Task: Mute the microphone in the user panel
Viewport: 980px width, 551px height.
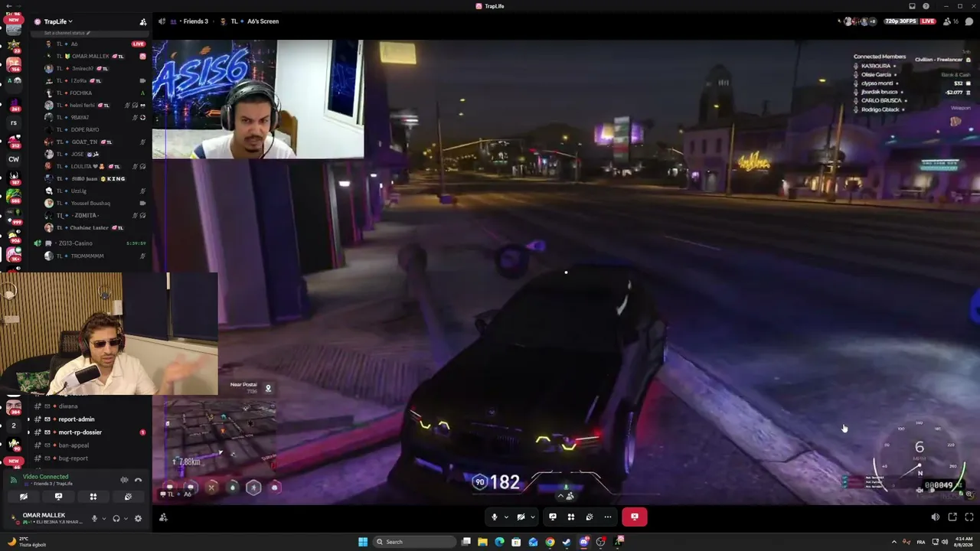Action: pos(94,518)
